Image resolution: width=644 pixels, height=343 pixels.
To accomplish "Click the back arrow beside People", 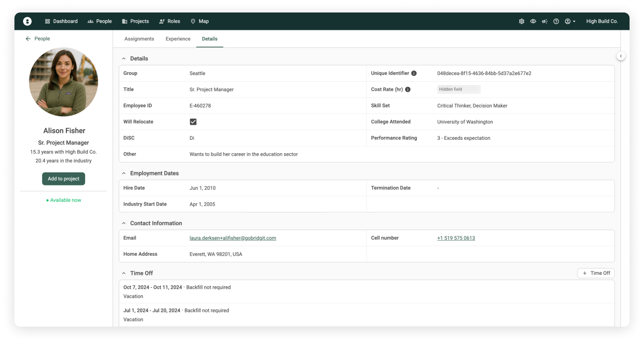I will click(28, 39).
